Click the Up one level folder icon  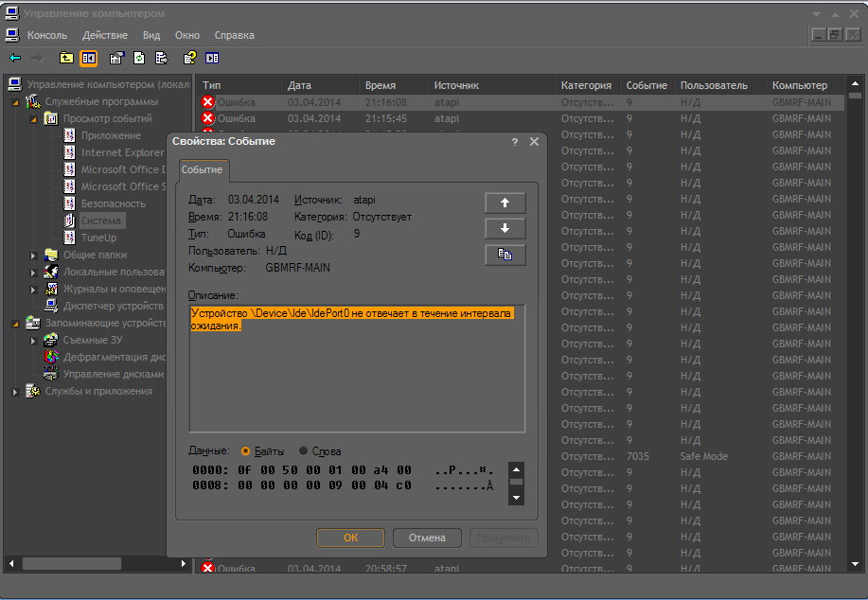66,58
